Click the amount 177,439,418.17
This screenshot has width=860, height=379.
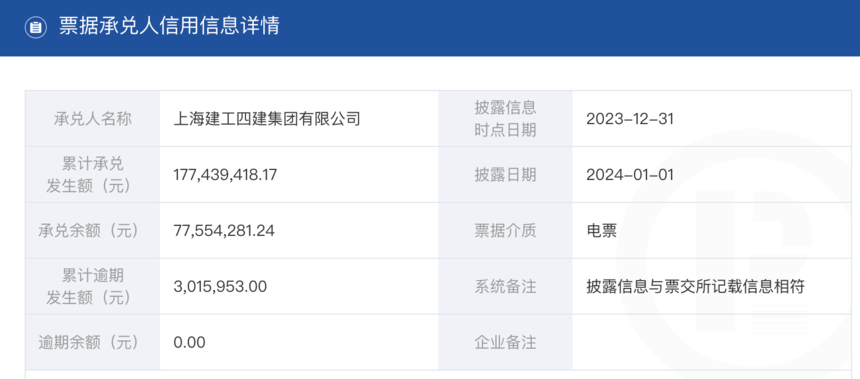225,175
